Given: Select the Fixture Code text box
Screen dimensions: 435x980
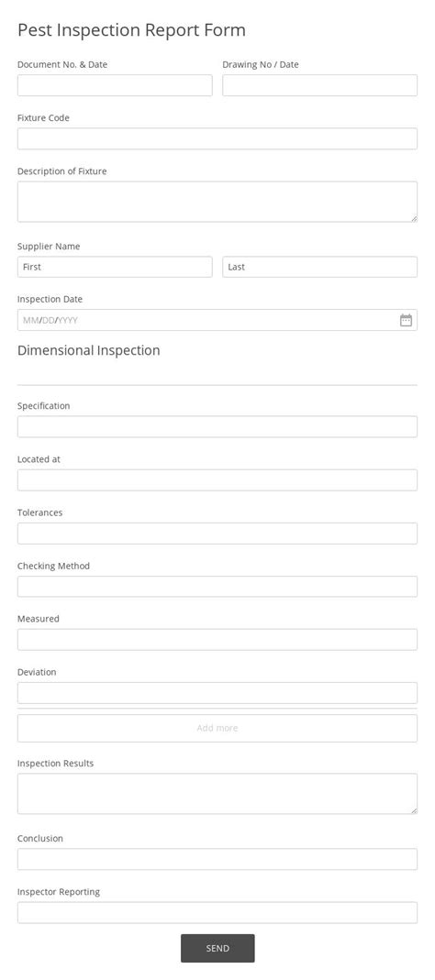Looking at the screenshot, I should coord(217,138).
